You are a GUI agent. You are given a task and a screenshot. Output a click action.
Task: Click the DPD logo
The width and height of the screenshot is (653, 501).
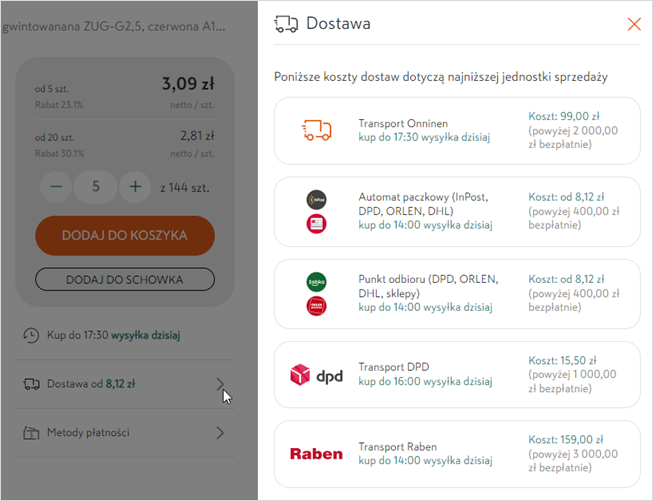(x=317, y=375)
